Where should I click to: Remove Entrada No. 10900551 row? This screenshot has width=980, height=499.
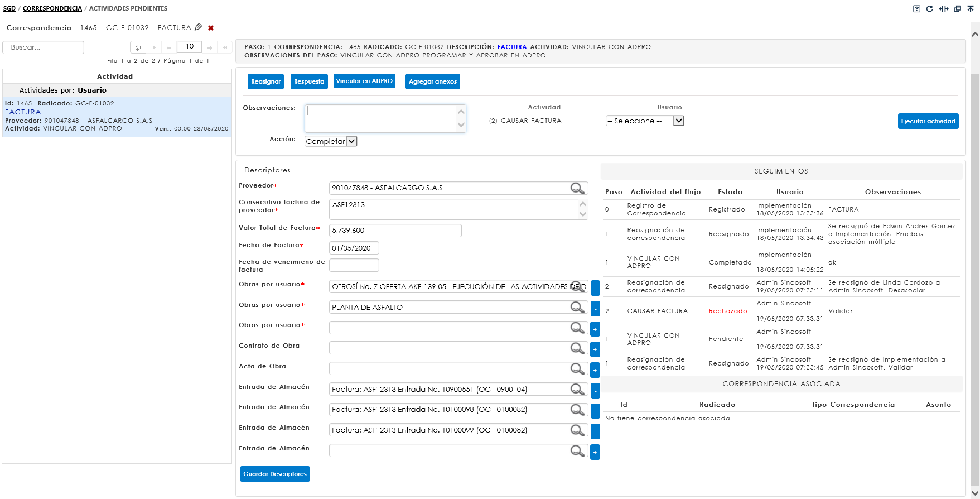[595, 390]
